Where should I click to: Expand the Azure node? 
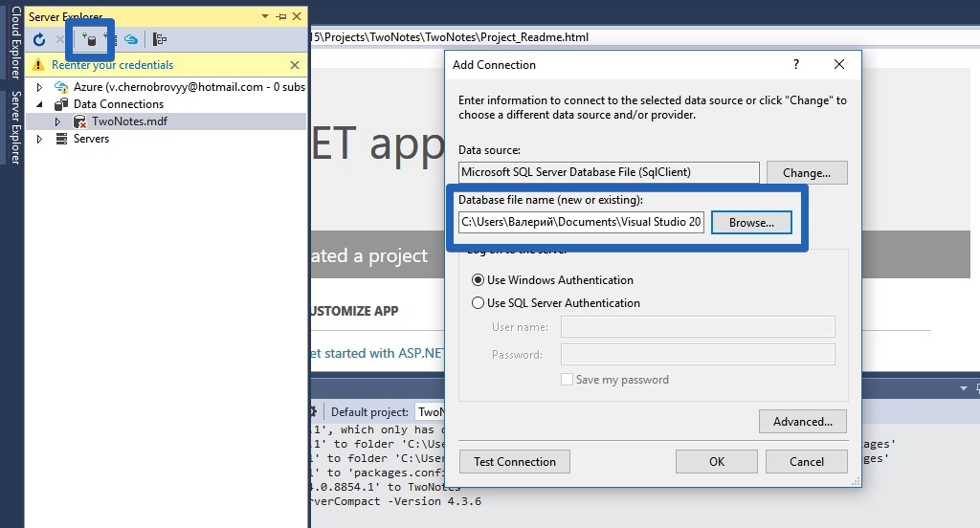click(x=39, y=87)
